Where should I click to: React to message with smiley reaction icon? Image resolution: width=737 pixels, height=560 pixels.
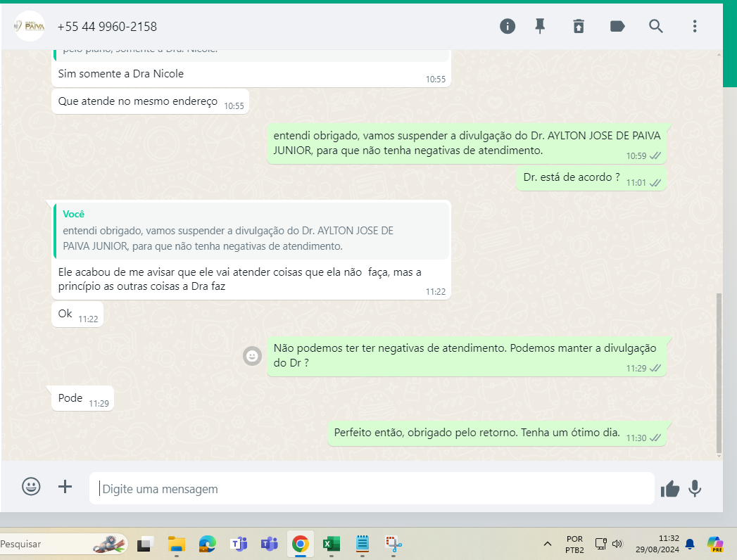pyautogui.click(x=253, y=356)
